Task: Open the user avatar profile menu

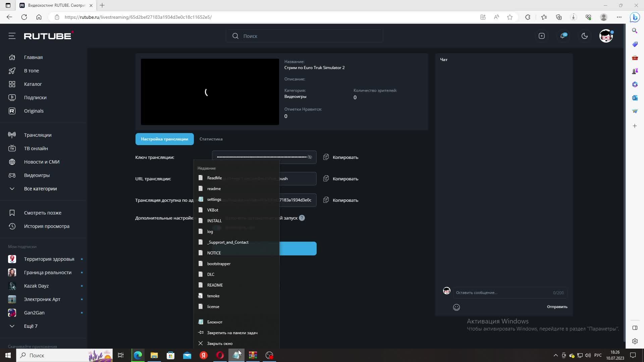Action: pos(606,36)
